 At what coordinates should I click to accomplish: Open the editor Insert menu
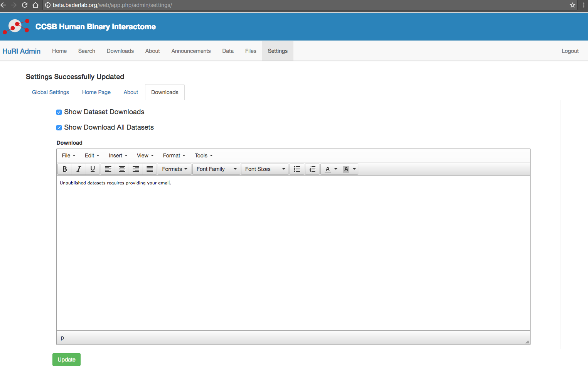(x=118, y=155)
